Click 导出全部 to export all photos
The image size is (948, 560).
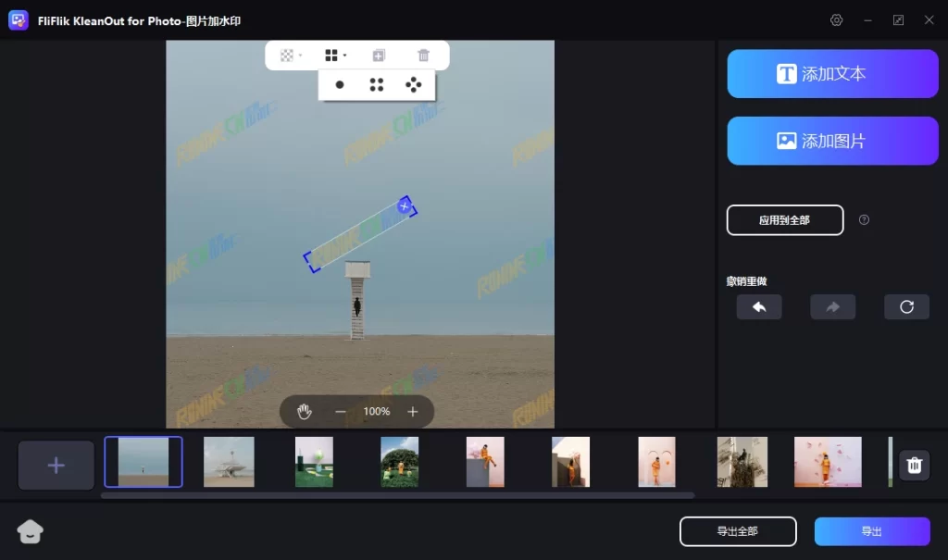737,531
